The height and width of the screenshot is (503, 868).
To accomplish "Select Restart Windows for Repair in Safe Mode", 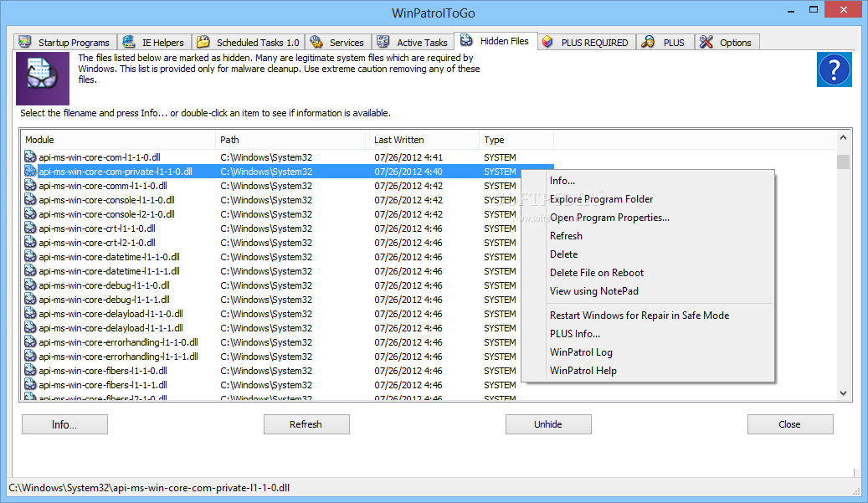I will pyautogui.click(x=648, y=316).
